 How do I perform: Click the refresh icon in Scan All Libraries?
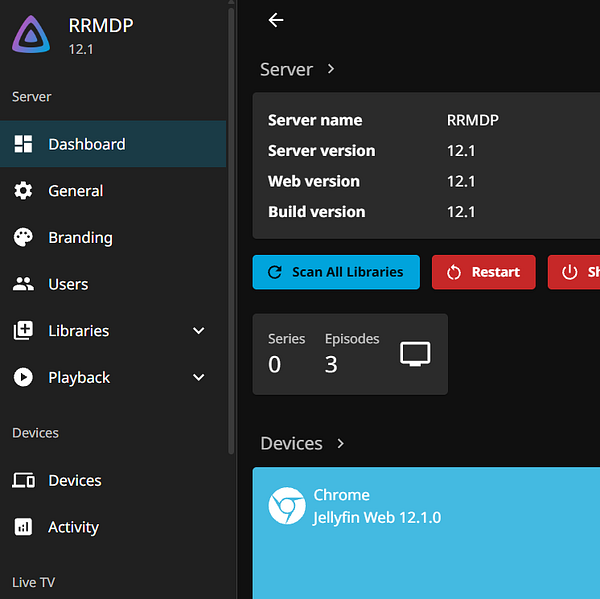click(275, 272)
